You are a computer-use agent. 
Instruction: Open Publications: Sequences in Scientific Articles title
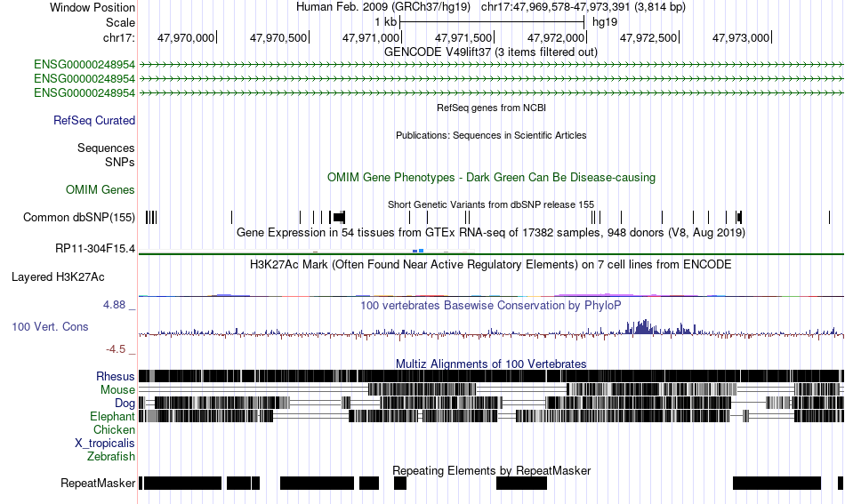(x=491, y=135)
